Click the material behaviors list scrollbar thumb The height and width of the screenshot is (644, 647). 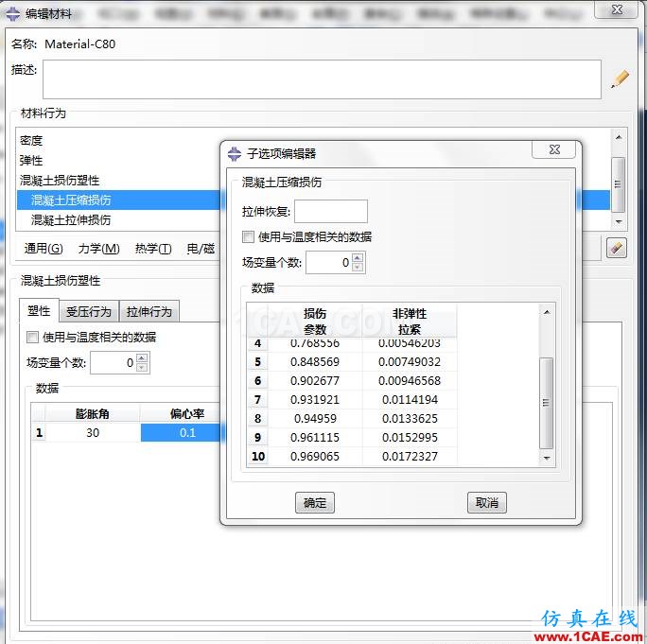[x=618, y=184]
